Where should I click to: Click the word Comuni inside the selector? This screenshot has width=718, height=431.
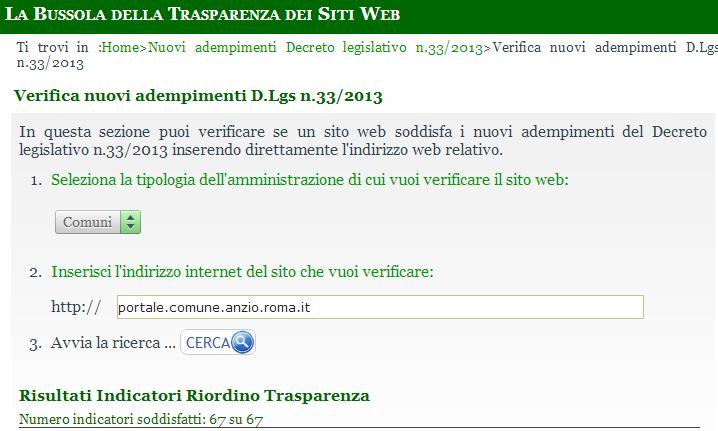pyautogui.click(x=87, y=222)
